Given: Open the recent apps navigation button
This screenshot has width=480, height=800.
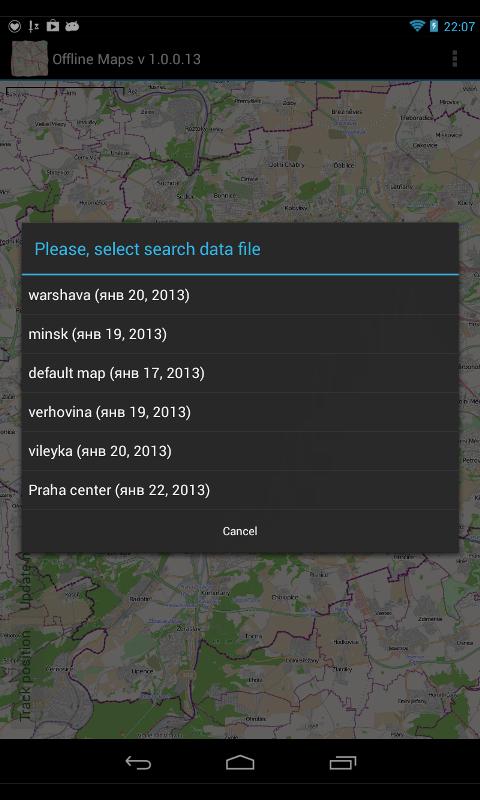Looking at the screenshot, I should click(x=342, y=763).
